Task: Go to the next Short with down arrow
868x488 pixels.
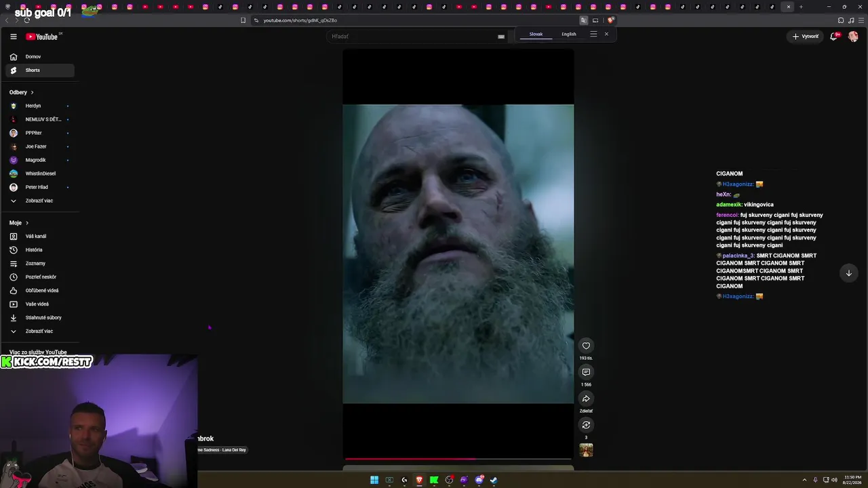Action: (x=848, y=273)
